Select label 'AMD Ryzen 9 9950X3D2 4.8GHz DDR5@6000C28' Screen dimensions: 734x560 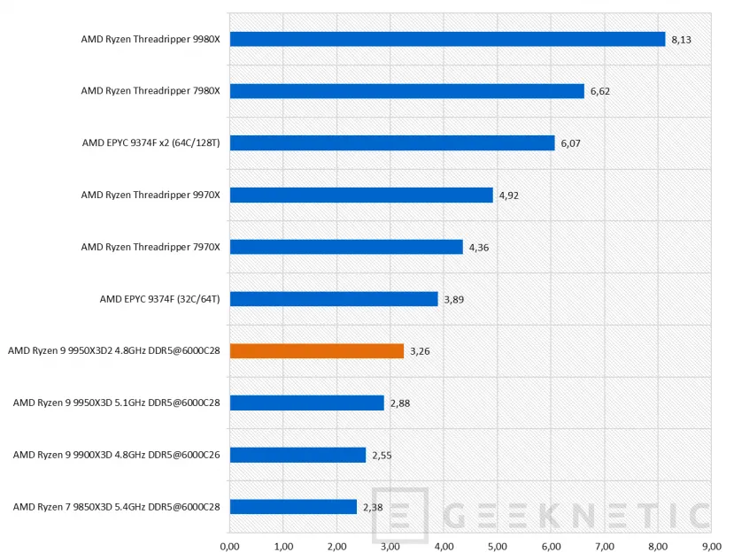[113, 350]
